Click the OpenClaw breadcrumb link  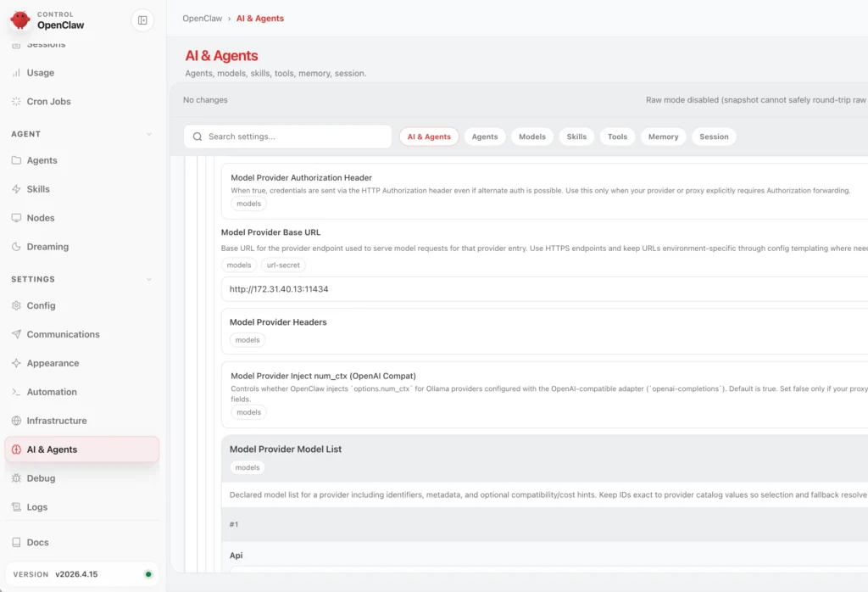[202, 19]
